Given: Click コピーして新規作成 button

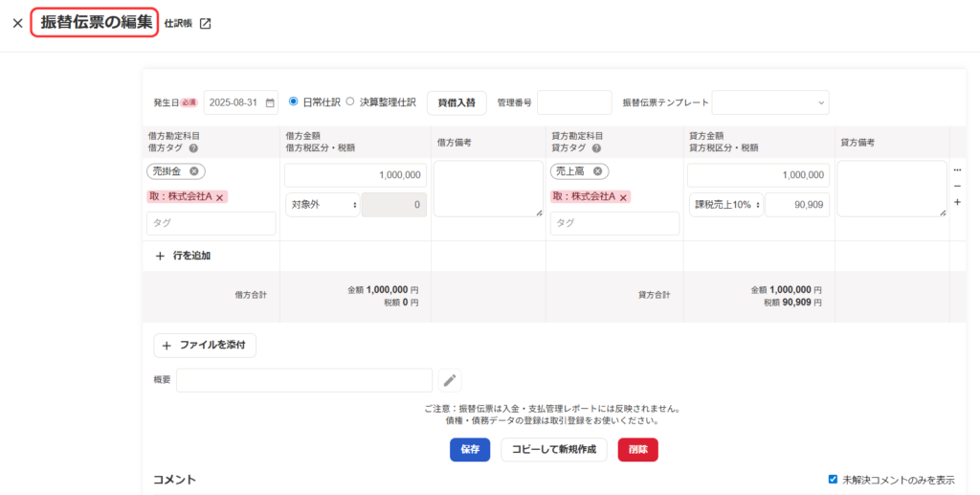Looking at the screenshot, I should tap(553, 450).
